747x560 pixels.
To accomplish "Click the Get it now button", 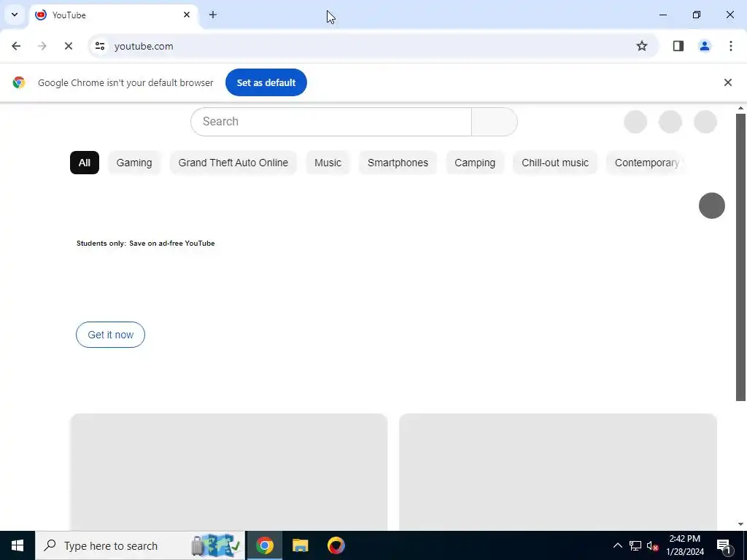I will click(x=111, y=335).
